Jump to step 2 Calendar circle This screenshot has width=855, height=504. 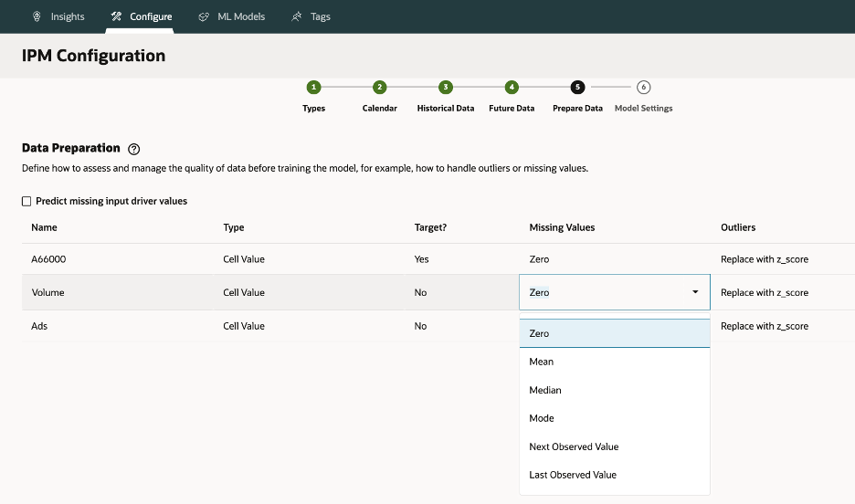[380, 88]
